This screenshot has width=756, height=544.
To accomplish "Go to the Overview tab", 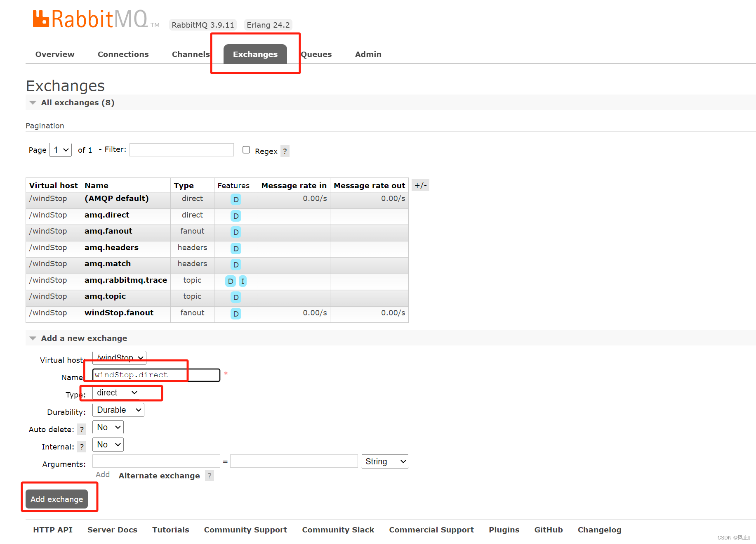I will tap(55, 54).
